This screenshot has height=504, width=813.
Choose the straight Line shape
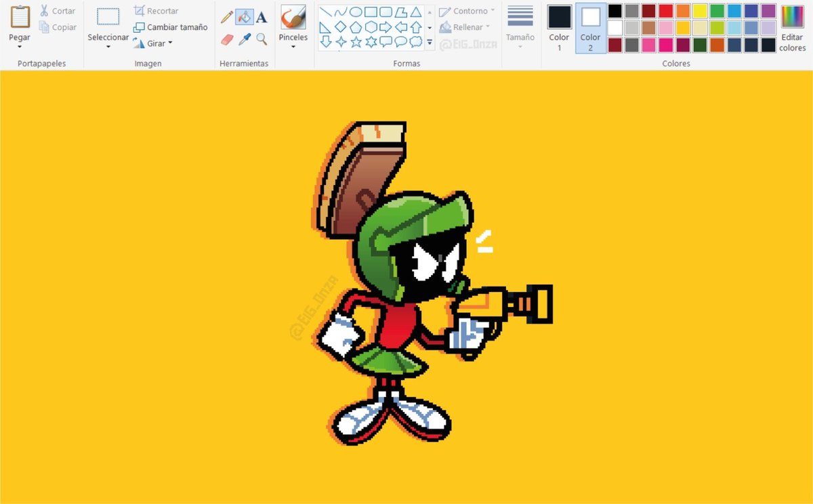[326, 12]
